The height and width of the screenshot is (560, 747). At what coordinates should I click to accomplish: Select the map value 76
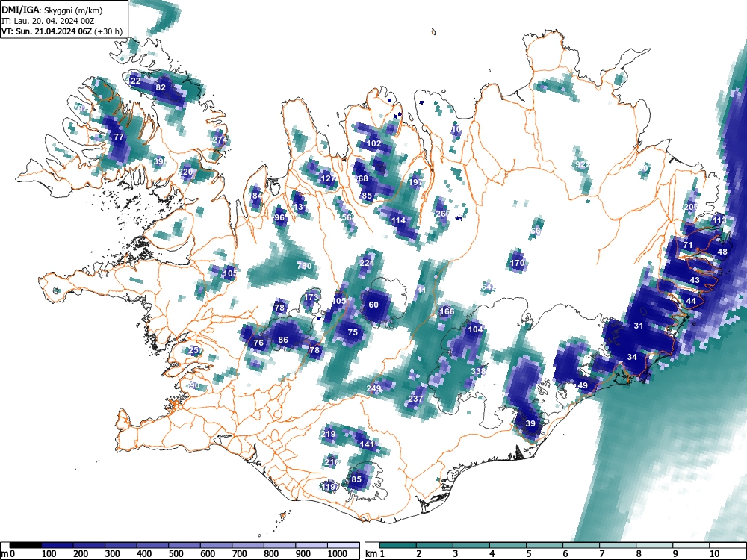[258, 343]
